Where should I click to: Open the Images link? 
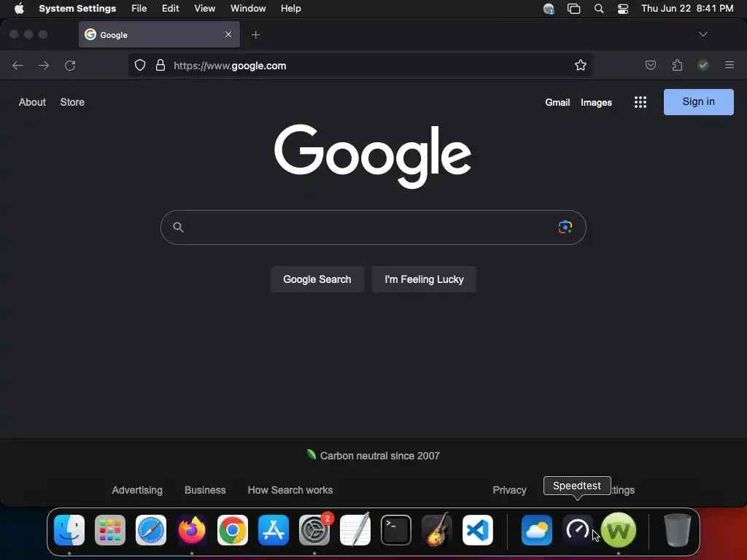(596, 102)
